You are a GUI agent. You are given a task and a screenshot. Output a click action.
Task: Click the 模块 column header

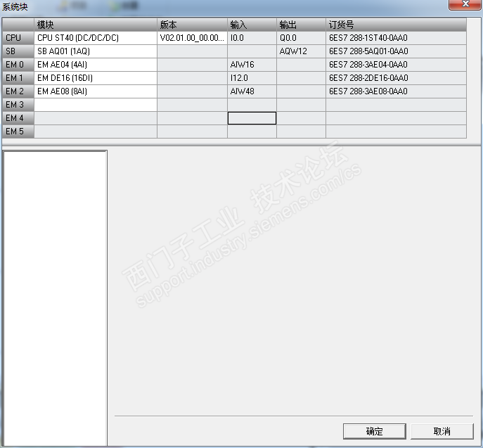tap(96, 25)
